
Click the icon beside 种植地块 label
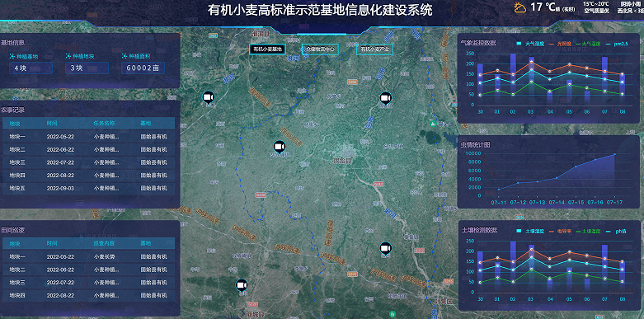[x=68, y=56]
